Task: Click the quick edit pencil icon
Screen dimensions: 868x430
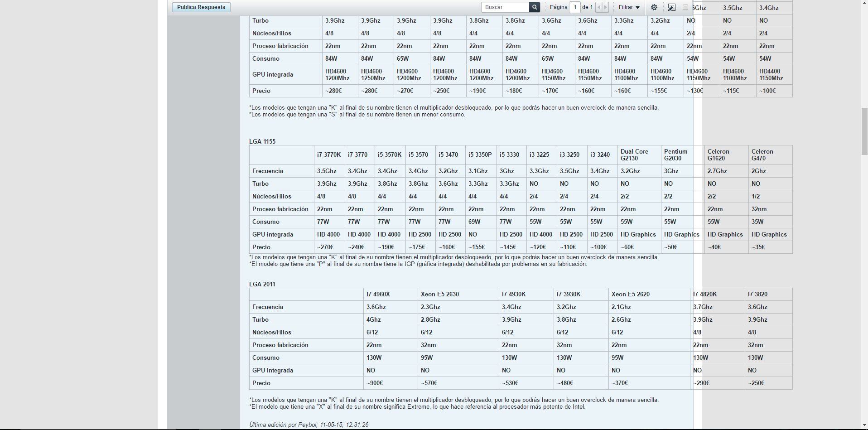Action: point(672,7)
